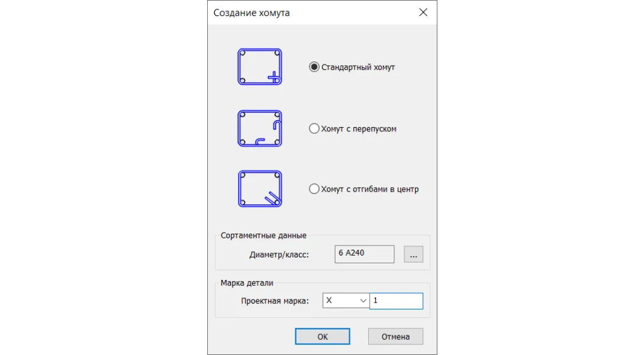Image resolution: width=644 pixels, height=355 pixels.
Task: Focus the 6 A240 diameter/class field
Action: 364,254
